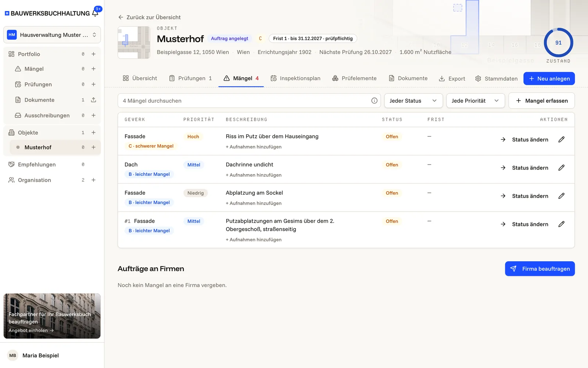Screen dimensions: 588x368
Task: Click the 'Firma beauftragen' button
Action: [x=540, y=269]
